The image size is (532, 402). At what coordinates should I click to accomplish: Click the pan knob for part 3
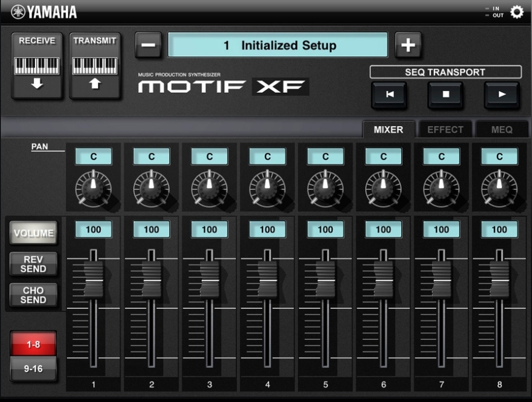pos(209,189)
